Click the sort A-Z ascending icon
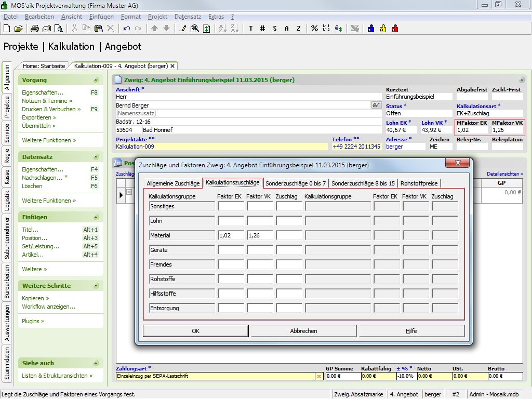Viewport: 532px width, 399px height. click(x=222, y=28)
